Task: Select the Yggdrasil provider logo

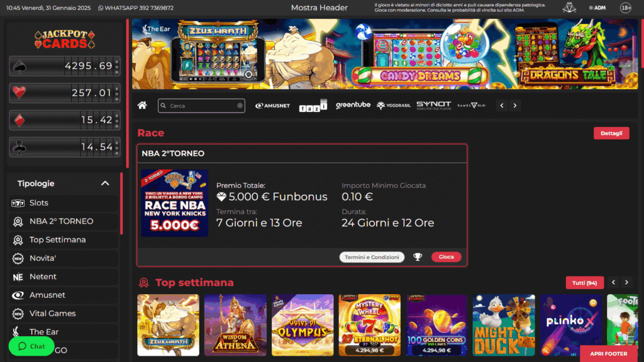Action: [x=394, y=106]
